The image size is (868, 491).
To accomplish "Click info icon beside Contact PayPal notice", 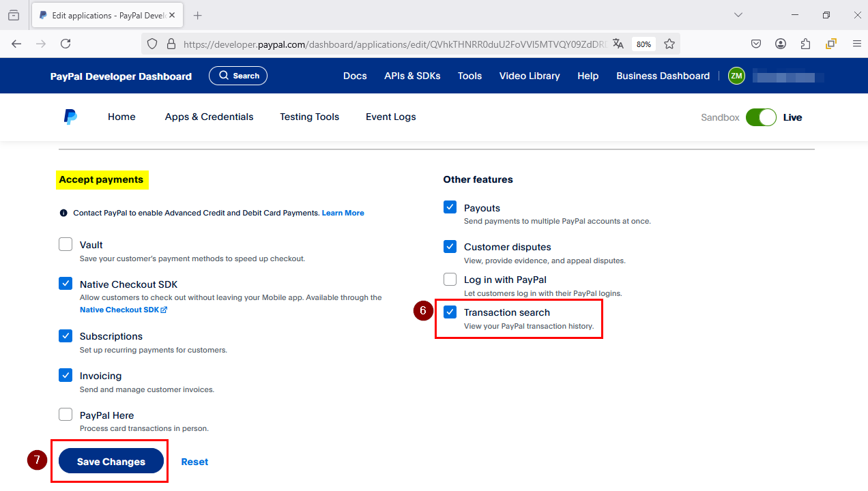I will click(63, 213).
